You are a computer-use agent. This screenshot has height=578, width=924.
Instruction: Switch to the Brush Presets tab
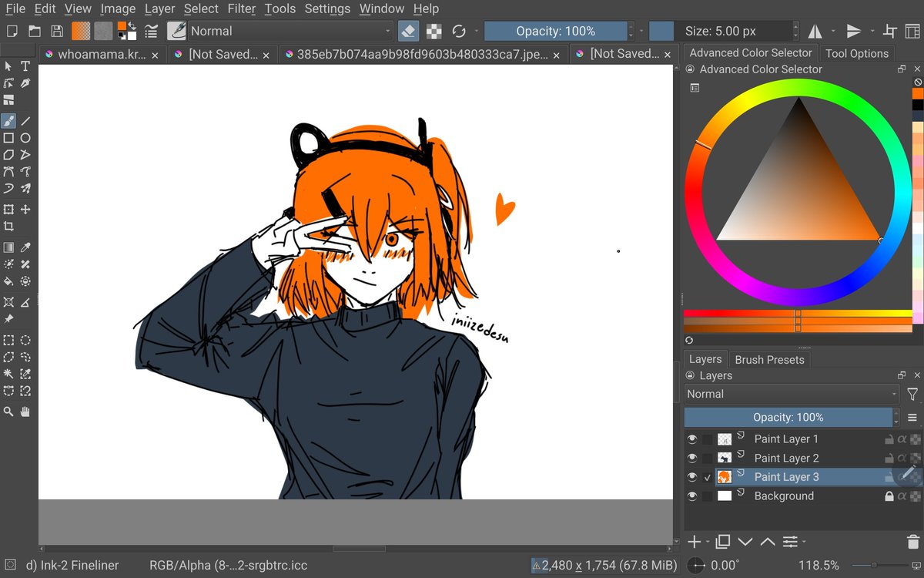769,360
